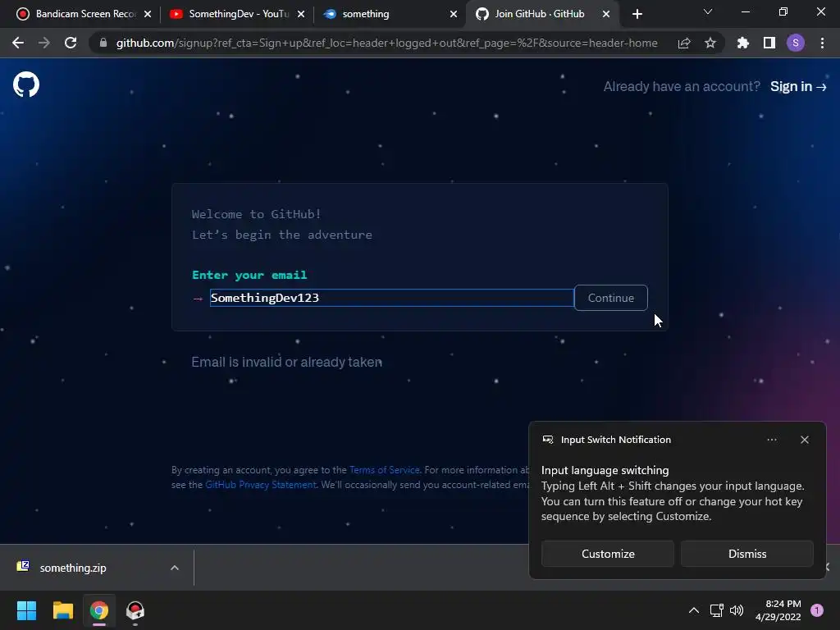Screen dimensions: 840x630
Task: Click "Email is invalid or already taken" message
Action: [286, 362]
